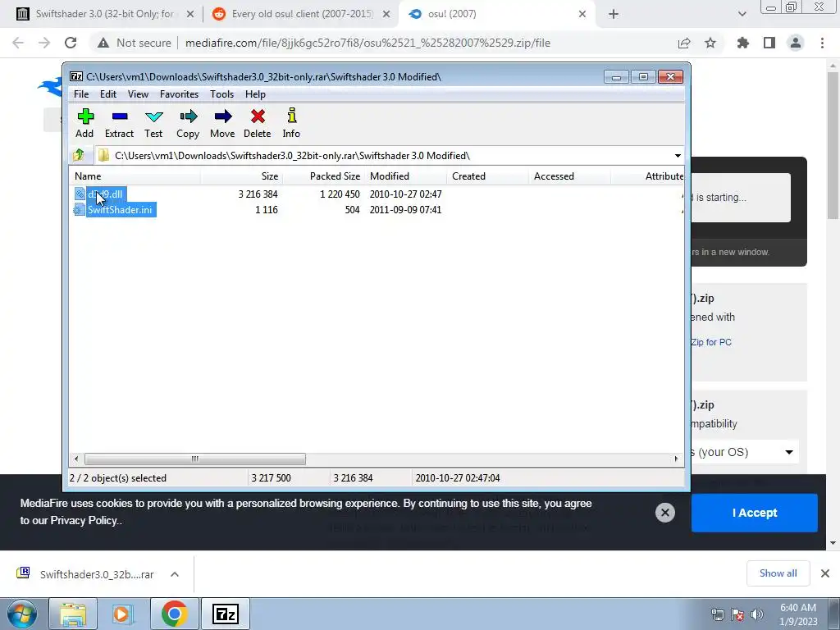This screenshot has width=840, height=630.
Task: Sort by Packed Size column header
Action: point(323,176)
